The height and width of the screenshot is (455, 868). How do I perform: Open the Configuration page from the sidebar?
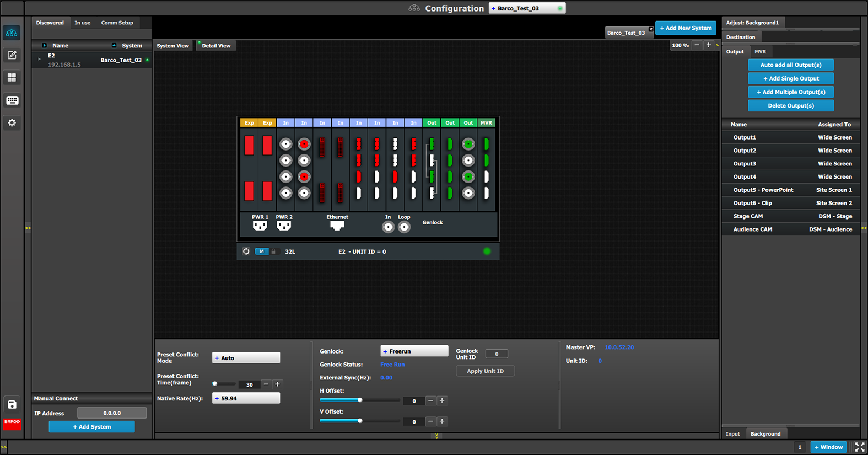[12, 33]
